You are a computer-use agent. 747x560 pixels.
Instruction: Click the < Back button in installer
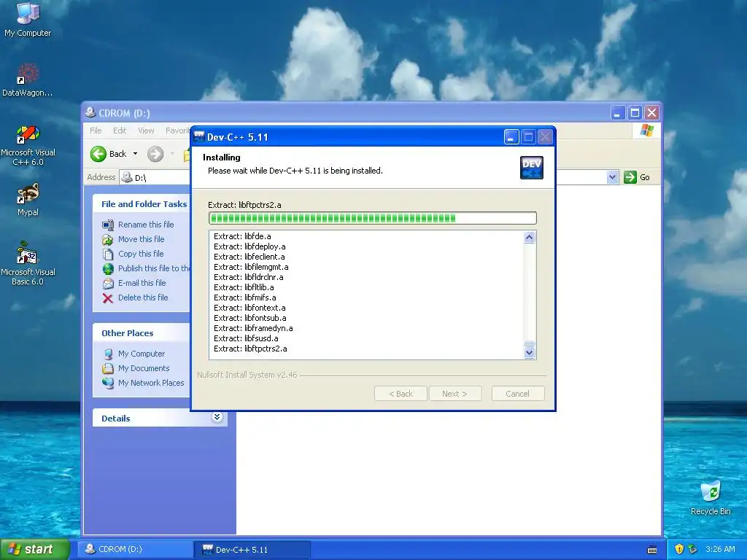pyautogui.click(x=400, y=394)
